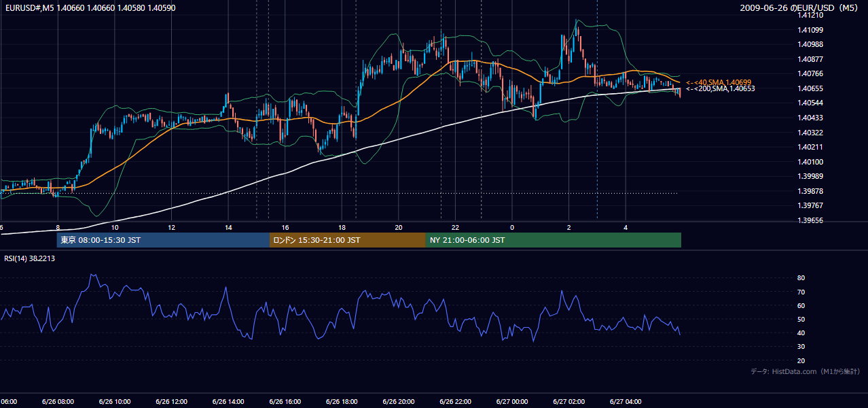Click price axis value 1.39767
This screenshot has width=868, height=408.
pos(810,205)
